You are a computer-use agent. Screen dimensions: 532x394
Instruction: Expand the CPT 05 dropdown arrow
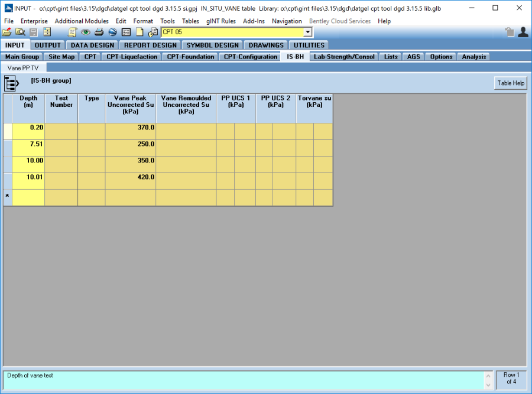(x=307, y=32)
